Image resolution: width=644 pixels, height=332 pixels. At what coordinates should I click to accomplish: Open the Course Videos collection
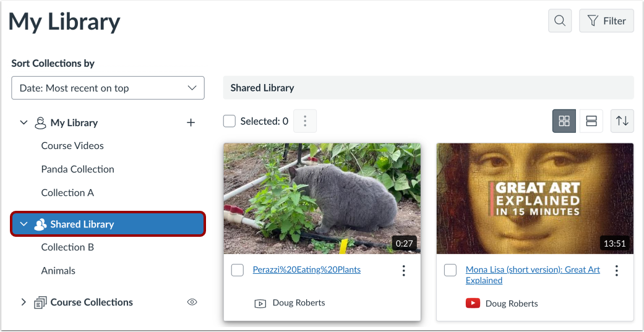(72, 146)
